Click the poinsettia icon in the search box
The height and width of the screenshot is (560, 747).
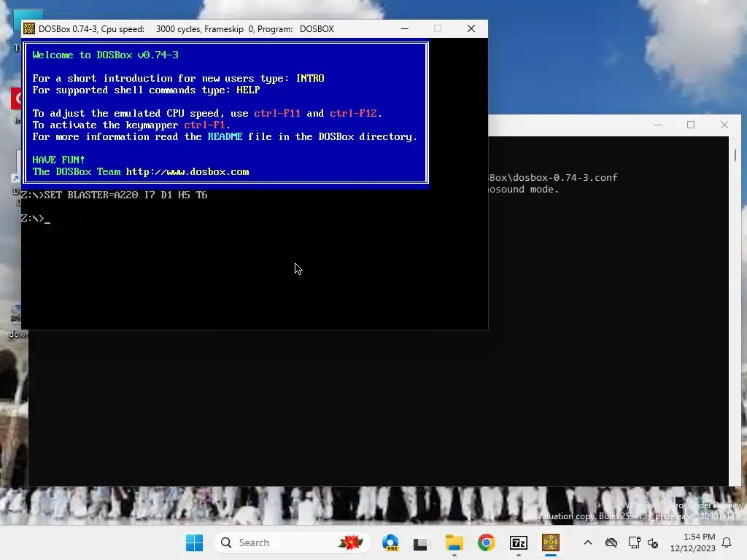pos(351,542)
